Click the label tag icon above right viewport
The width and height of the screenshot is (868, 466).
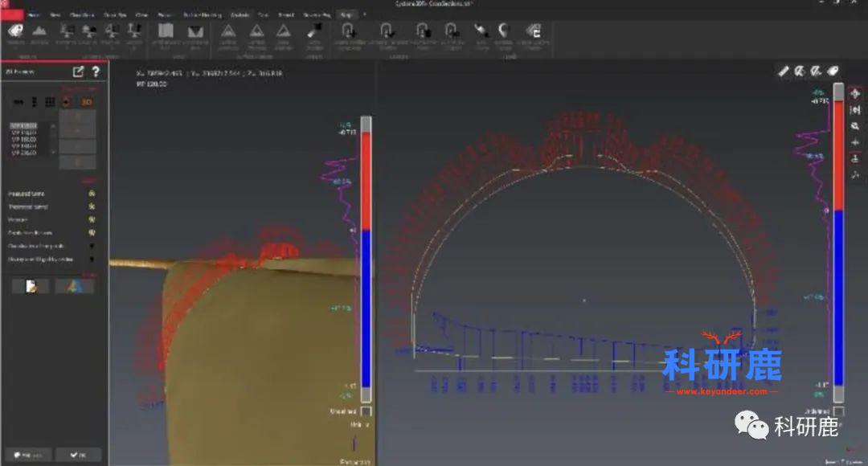(833, 71)
